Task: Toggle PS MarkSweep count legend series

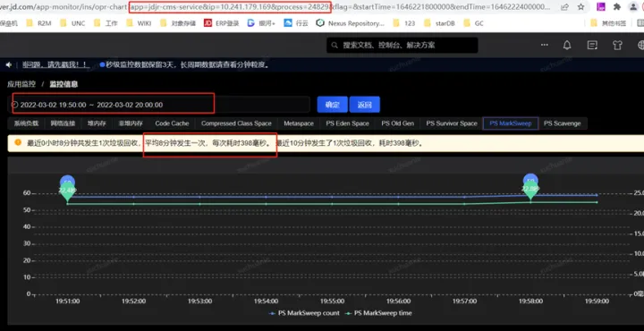Action: (304, 313)
